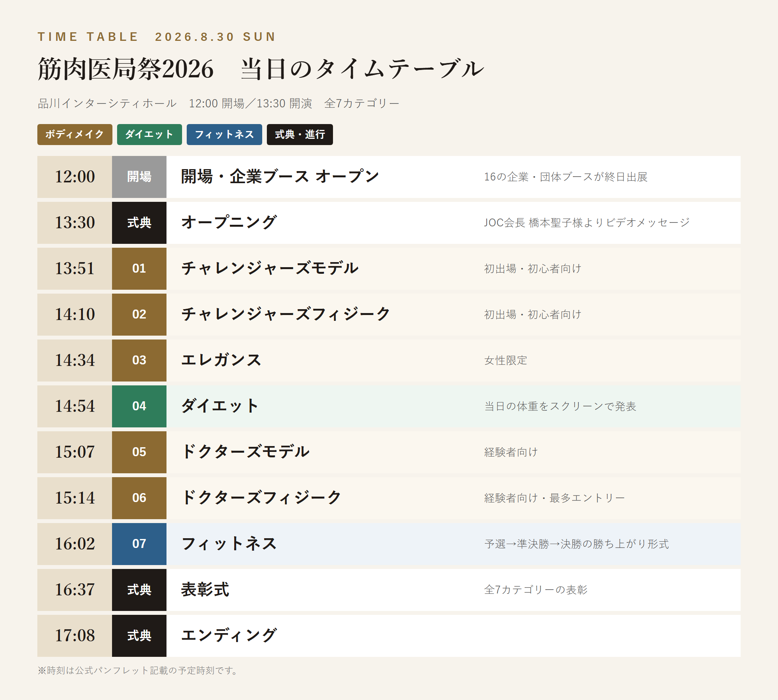Click the 13:30 time cell
The width and height of the screenshot is (778, 700).
pyautogui.click(x=75, y=223)
